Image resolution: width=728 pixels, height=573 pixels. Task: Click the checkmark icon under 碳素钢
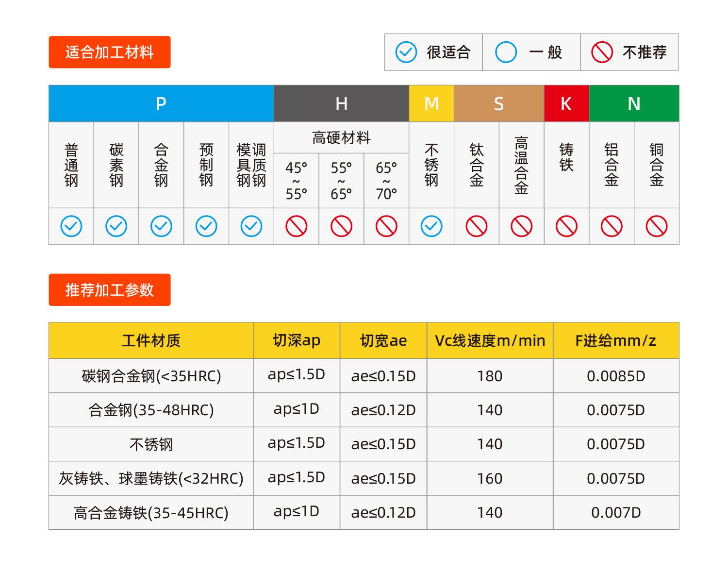[x=116, y=226]
